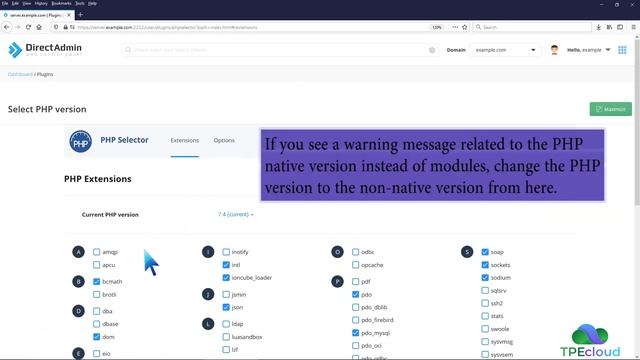Go back to previous page
The width and height of the screenshot is (640, 360).
click(x=7, y=27)
